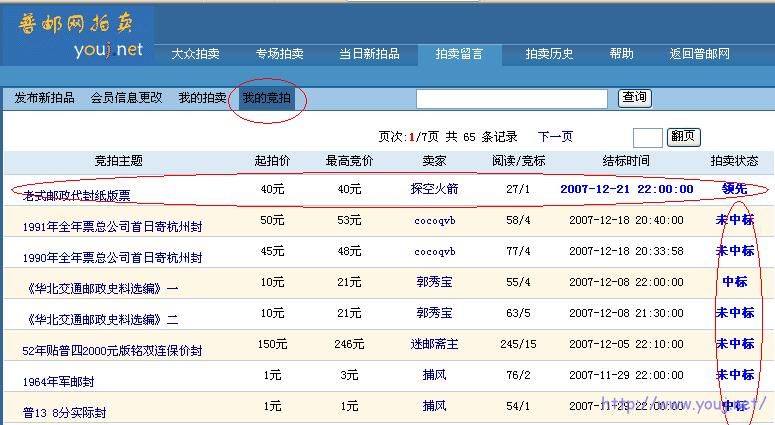
Task: Click the 普邮网拍卖 site logo
Action: pyautogui.click(x=80, y=35)
